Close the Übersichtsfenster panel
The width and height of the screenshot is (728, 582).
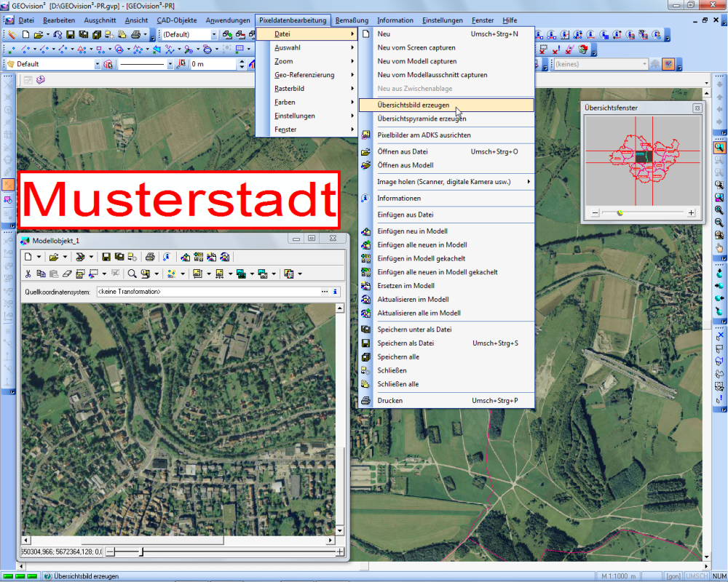pos(697,108)
